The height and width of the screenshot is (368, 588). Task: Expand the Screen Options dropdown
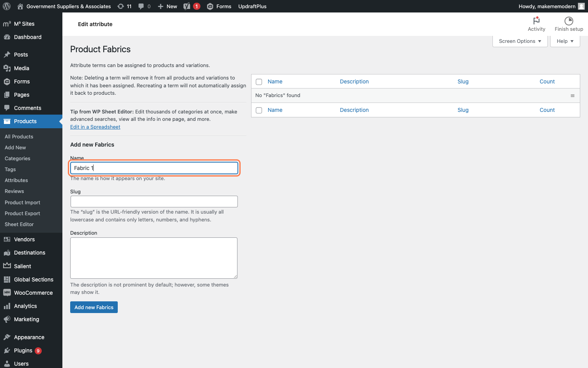coord(520,41)
